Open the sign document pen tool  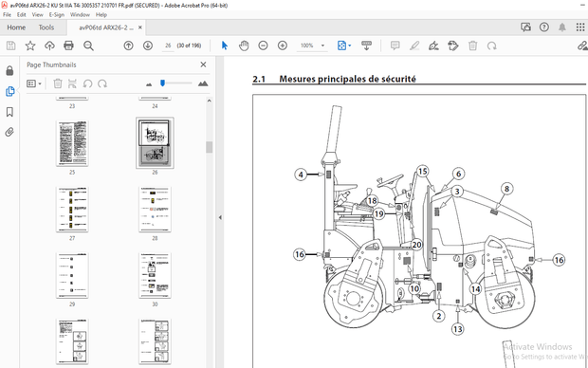[433, 46]
